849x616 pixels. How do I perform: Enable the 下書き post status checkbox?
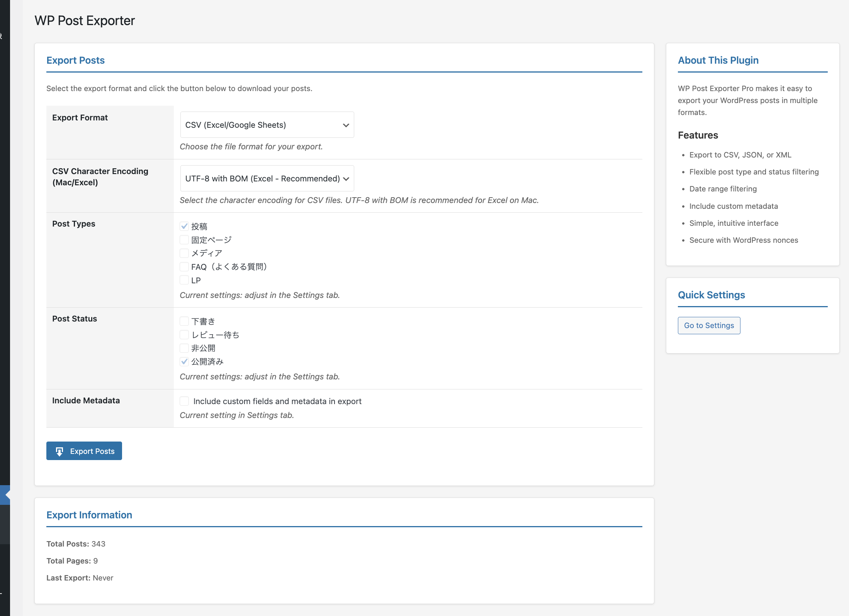coord(184,321)
